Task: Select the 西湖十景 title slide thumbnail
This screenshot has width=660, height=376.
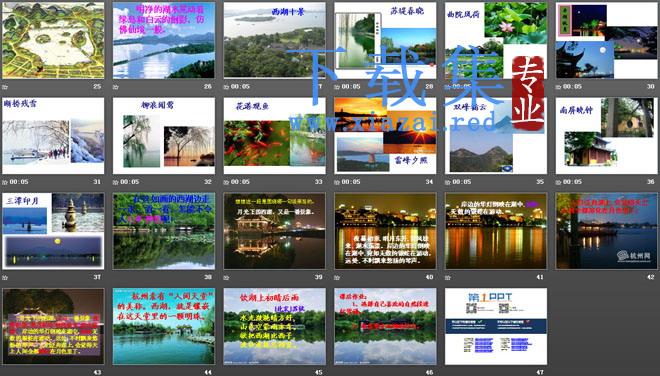Action: 274,40
